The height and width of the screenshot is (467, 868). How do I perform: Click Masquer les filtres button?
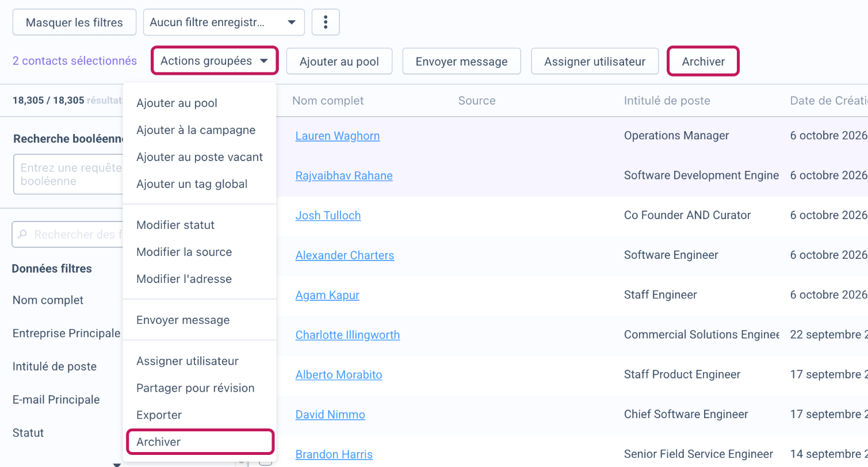click(x=74, y=22)
